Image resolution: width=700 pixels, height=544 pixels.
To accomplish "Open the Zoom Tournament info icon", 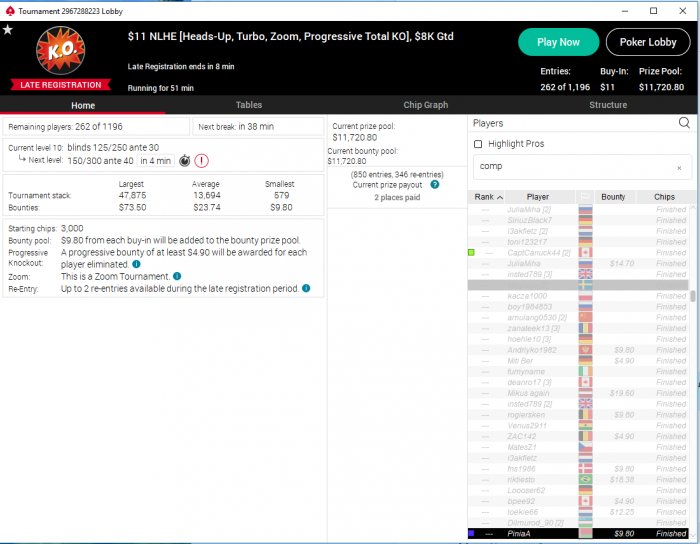I will (x=177, y=276).
